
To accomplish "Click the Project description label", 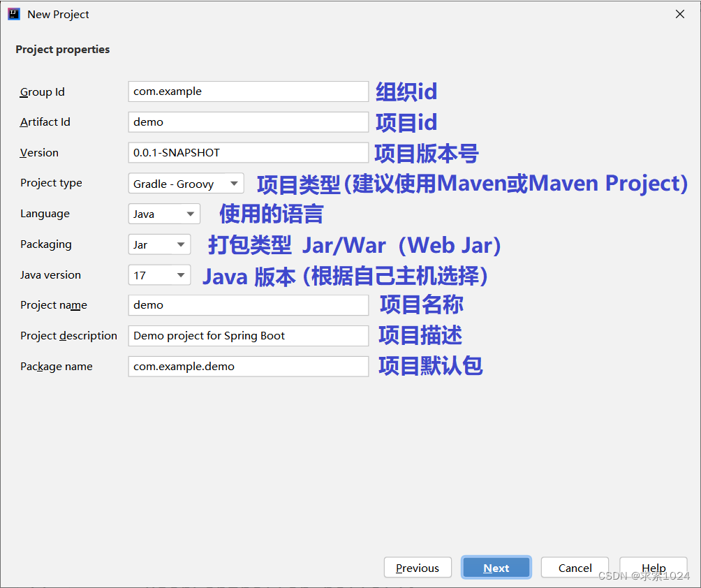I will point(68,337).
